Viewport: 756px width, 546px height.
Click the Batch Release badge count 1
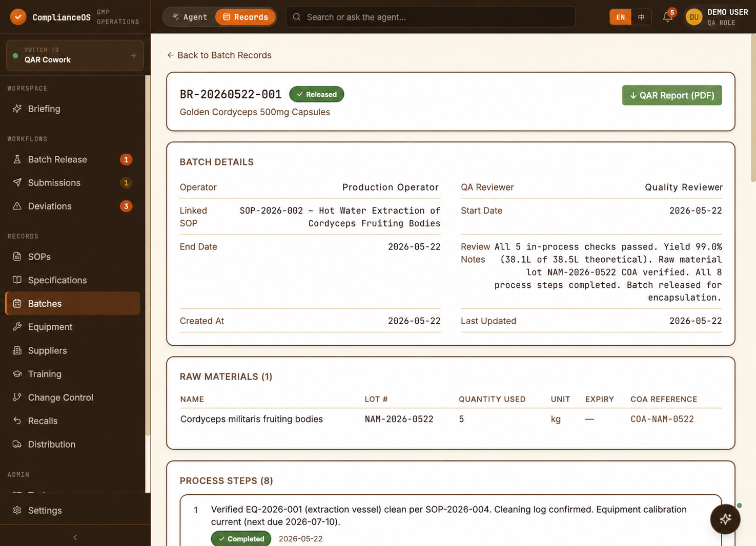[126, 159]
